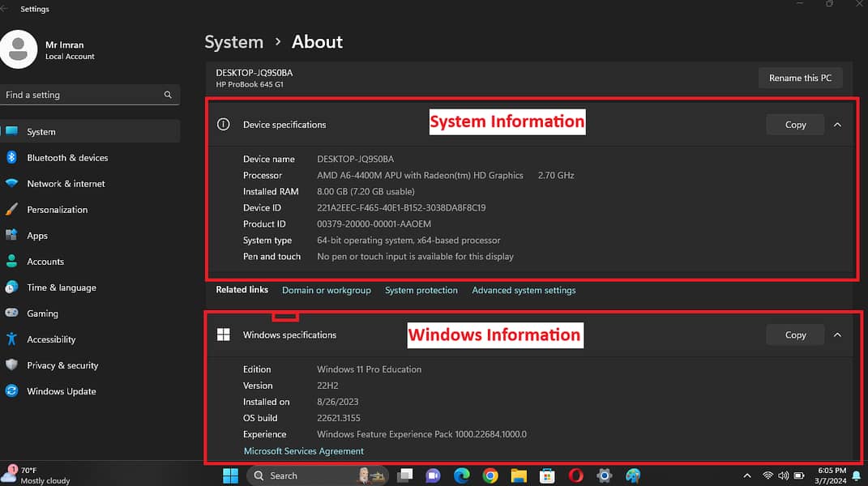Show hidden system tray icons
868x486 pixels.
746,475
